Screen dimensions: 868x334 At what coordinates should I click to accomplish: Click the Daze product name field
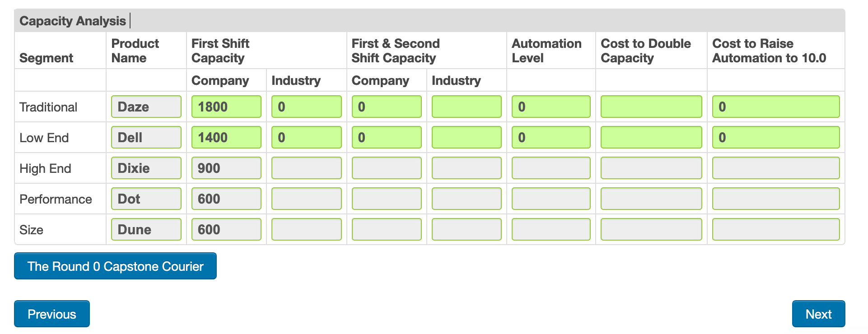pos(145,107)
